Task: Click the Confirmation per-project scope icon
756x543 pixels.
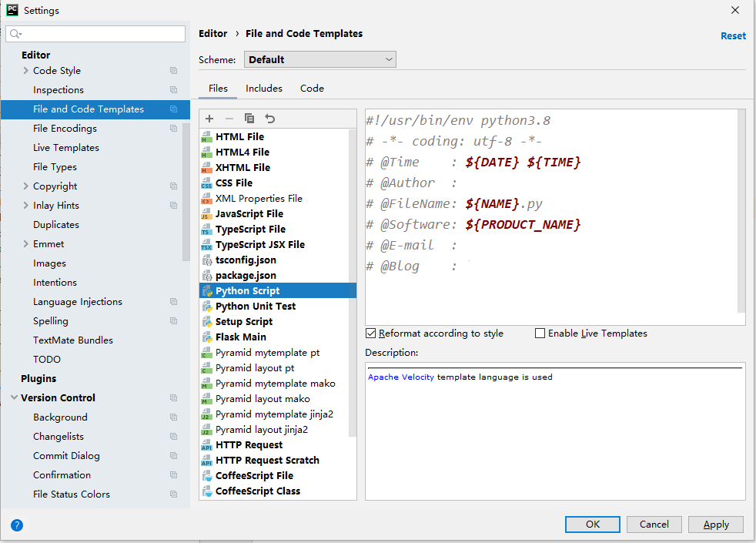Action: (173, 475)
